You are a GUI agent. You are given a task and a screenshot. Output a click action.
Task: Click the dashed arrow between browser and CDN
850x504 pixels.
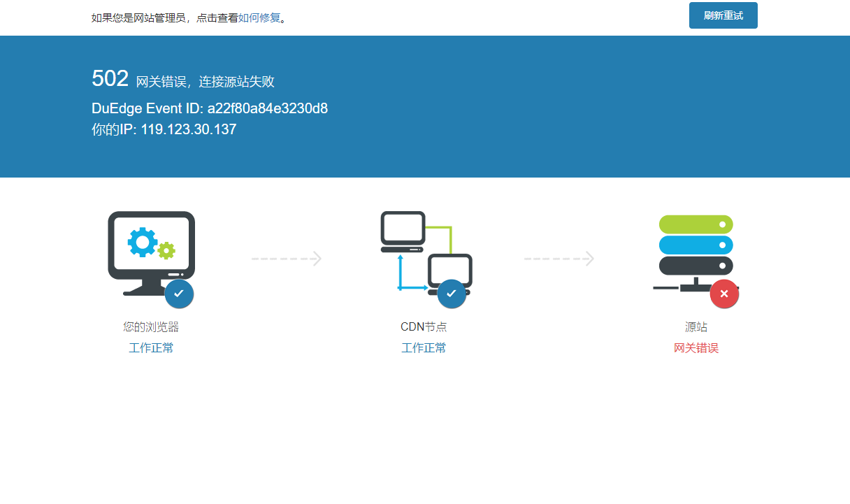287,259
